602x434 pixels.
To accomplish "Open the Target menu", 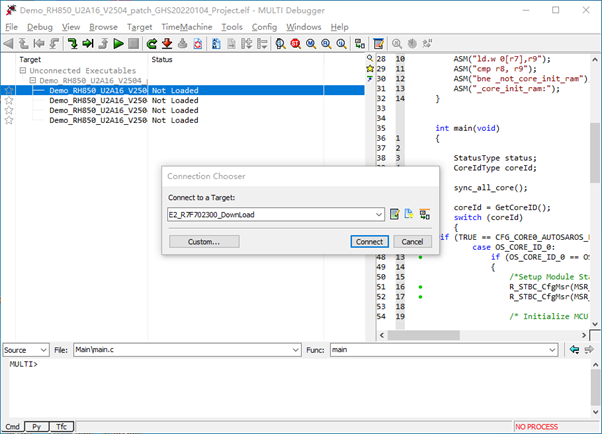I will click(x=139, y=27).
